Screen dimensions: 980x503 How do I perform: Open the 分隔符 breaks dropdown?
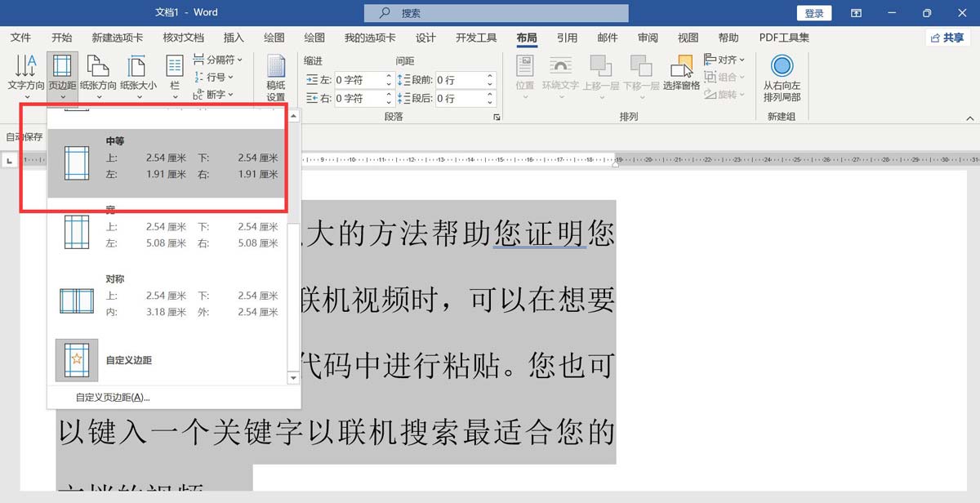(217, 60)
